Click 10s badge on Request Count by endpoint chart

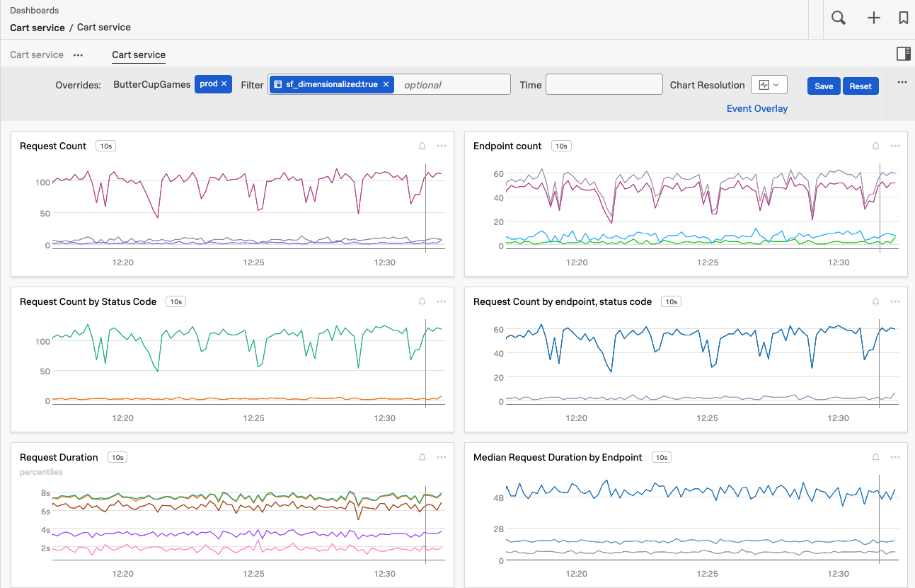click(671, 301)
